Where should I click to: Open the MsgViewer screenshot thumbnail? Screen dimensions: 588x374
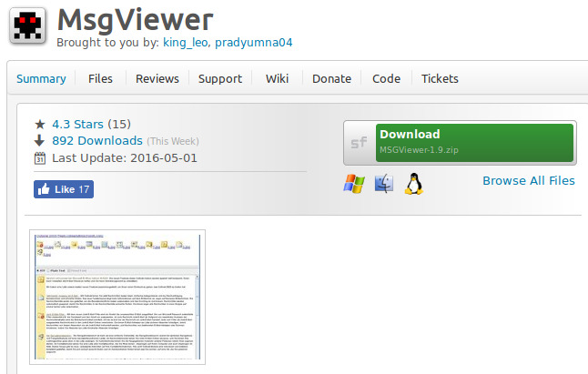[x=117, y=297]
